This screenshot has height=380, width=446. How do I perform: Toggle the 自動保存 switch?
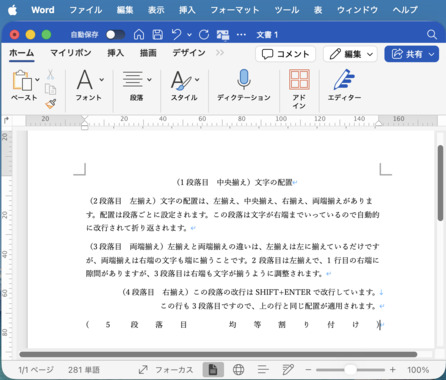pos(115,34)
